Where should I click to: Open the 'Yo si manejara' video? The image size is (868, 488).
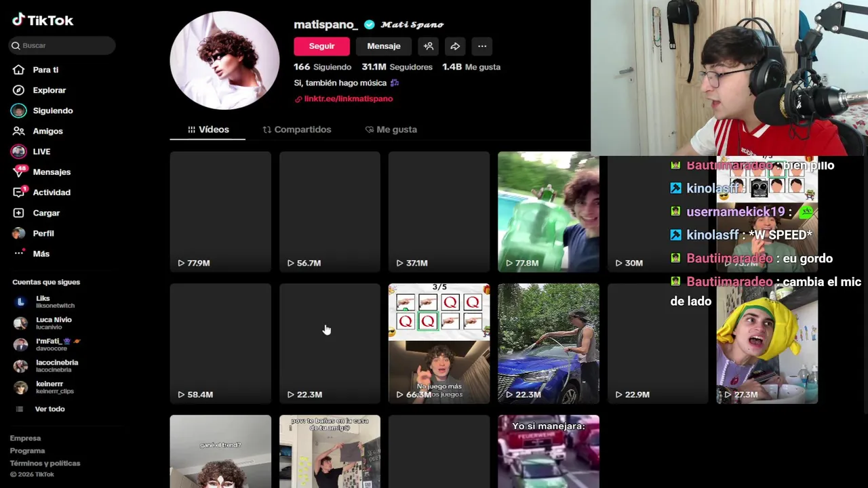tap(549, 451)
